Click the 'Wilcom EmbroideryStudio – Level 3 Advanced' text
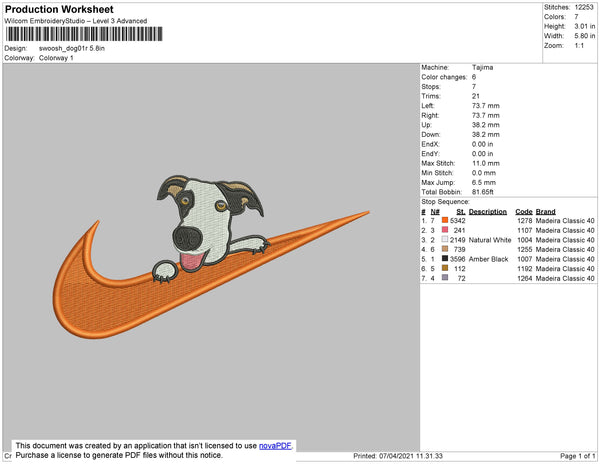The width and height of the screenshot is (600, 464). (76, 21)
